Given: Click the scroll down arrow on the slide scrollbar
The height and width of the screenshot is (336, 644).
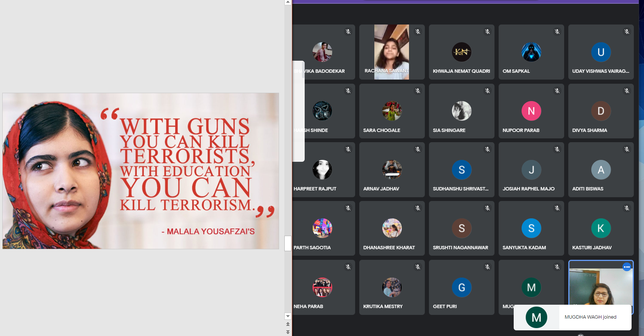Looking at the screenshot, I should [x=288, y=316].
